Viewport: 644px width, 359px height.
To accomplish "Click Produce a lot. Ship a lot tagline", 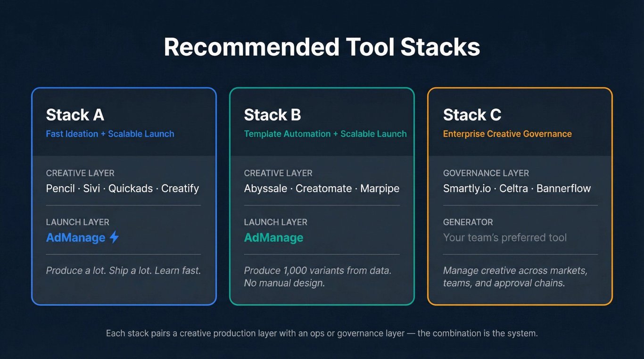I will 124,270.
